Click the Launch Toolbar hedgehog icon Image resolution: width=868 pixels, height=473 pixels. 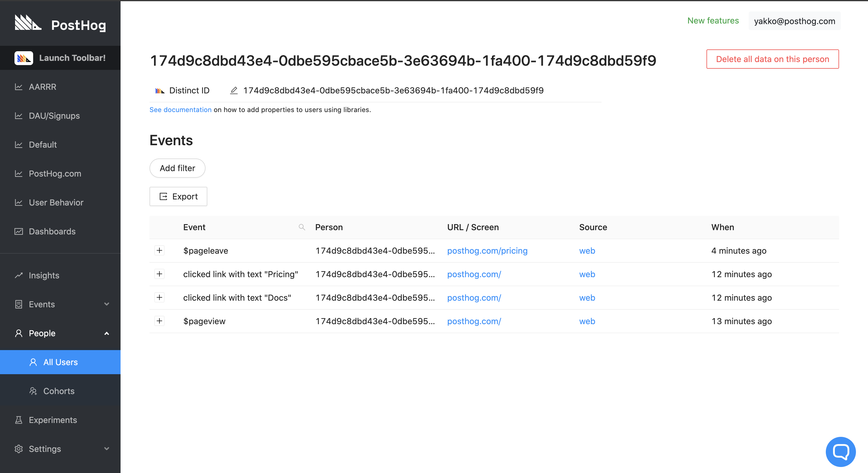[24, 58]
